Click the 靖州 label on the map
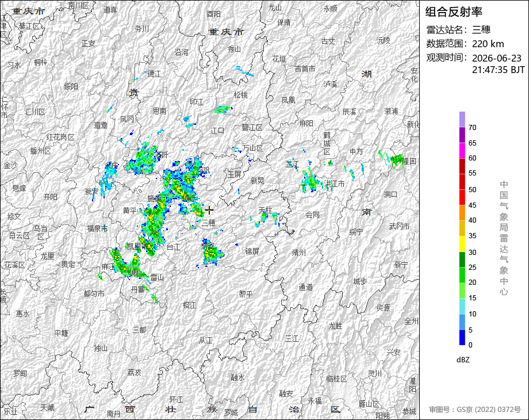This screenshot has width=529, height=420. click(x=299, y=253)
